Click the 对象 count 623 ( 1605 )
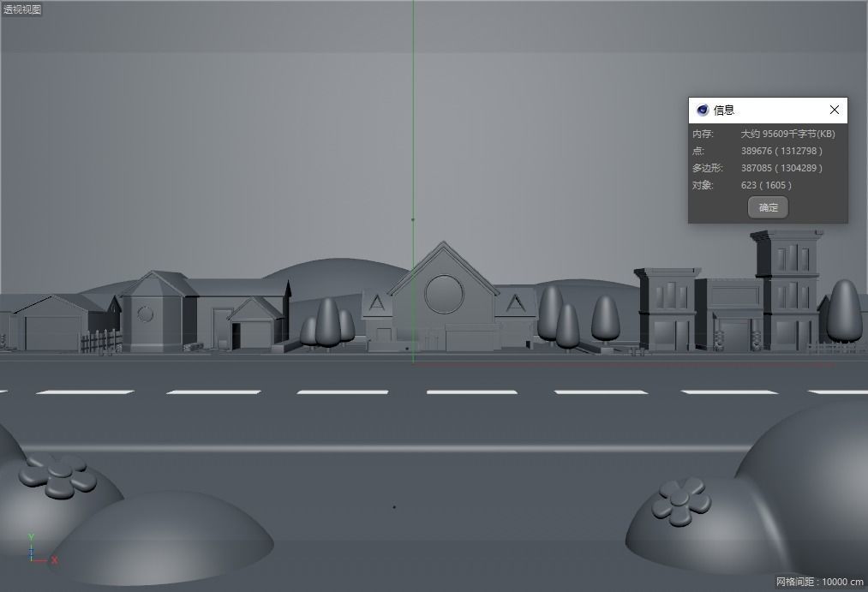Image resolution: width=868 pixels, height=592 pixels. click(766, 185)
